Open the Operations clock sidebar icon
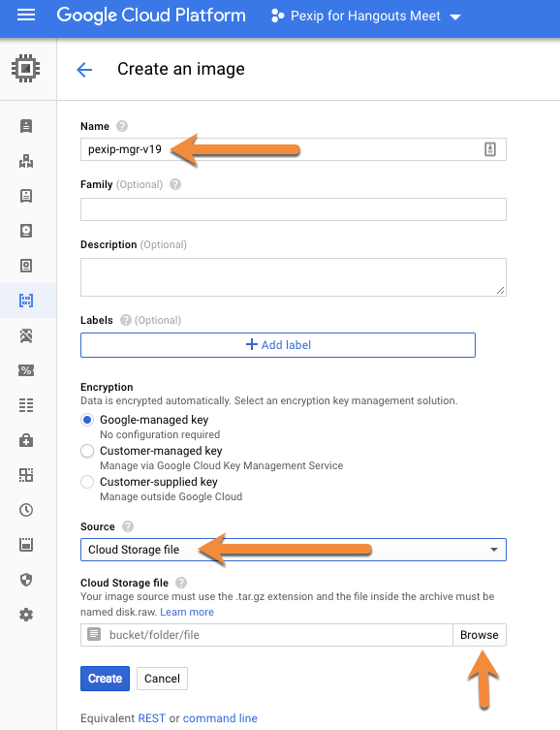Image resolution: width=560 pixels, height=730 pixels. 26,510
